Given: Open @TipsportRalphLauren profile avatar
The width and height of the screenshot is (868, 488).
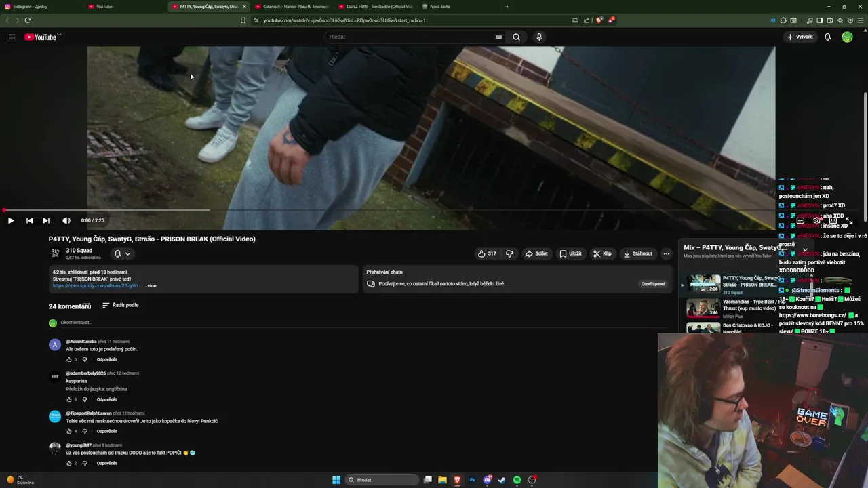Looking at the screenshot, I should click(55, 416).
